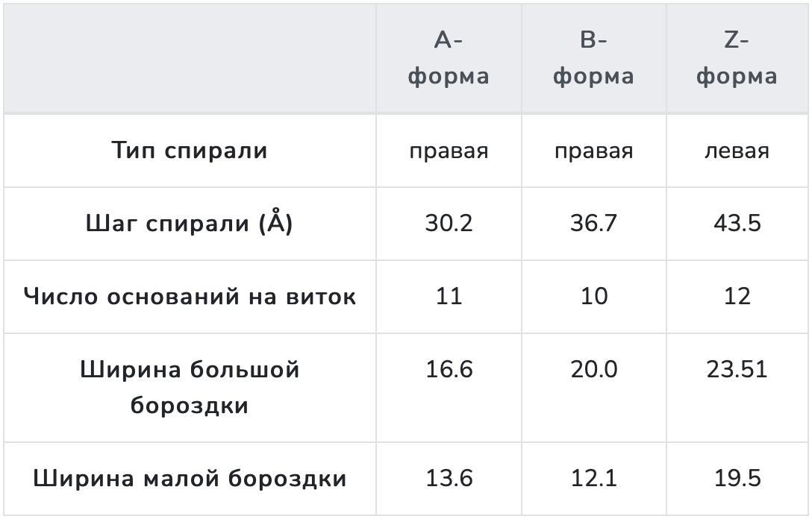
Task: Select the 19.5 cell under Z-форма
Action: (737, 479)
